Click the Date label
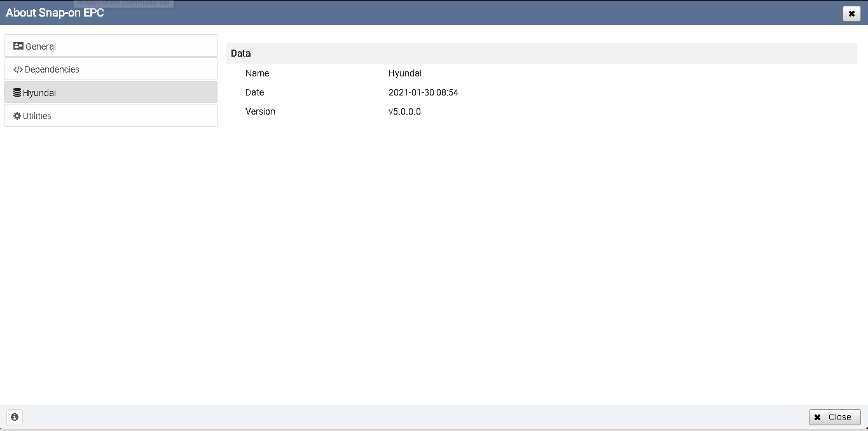868x431 pixels. pyautogui.click(x=254, y=92)
